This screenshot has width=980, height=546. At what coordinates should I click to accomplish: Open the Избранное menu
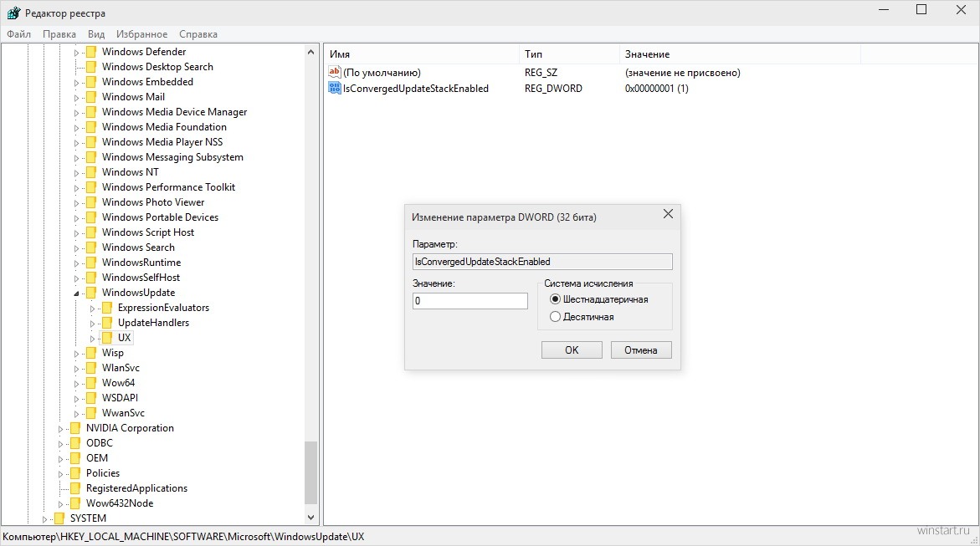point(142,34)
